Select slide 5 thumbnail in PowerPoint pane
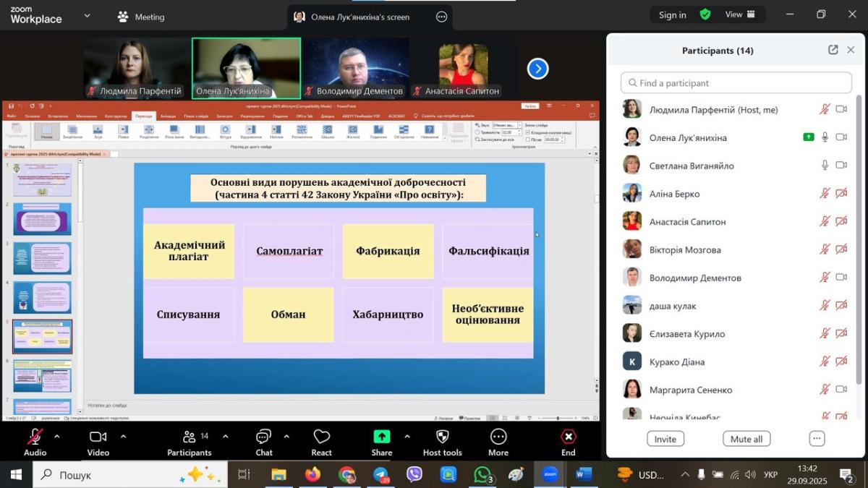 tap(43, 336)
